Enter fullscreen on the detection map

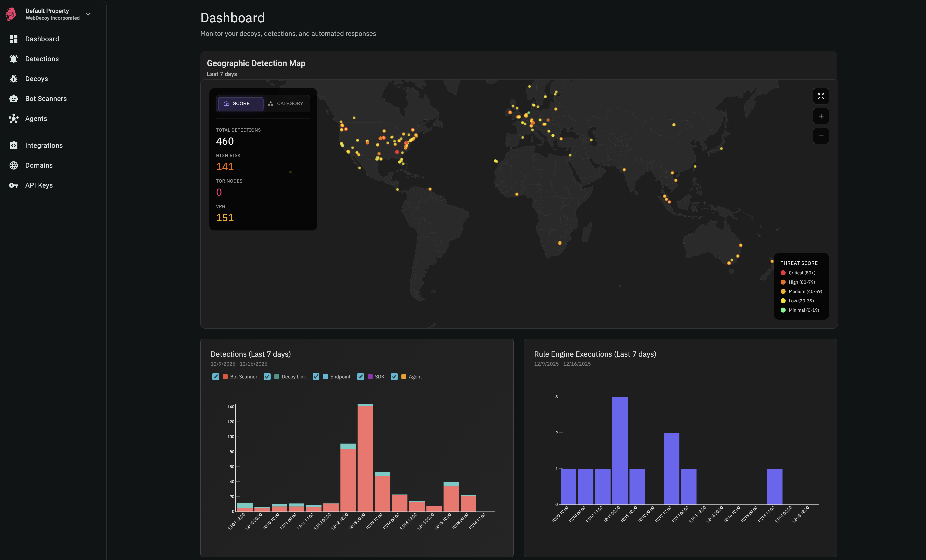(821, 96)
